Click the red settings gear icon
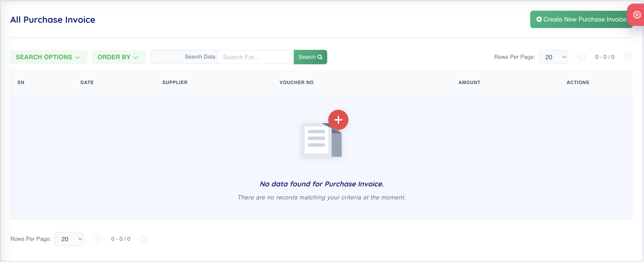The width and height of the screenshot is (644, 262). 637,15
